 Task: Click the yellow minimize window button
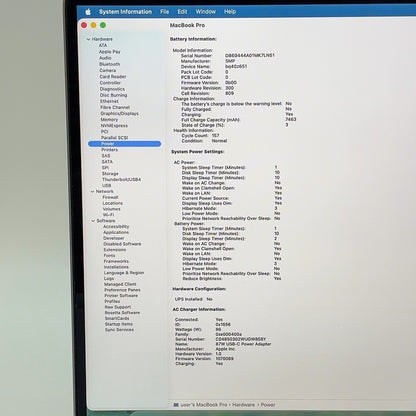tap(94, 25)
